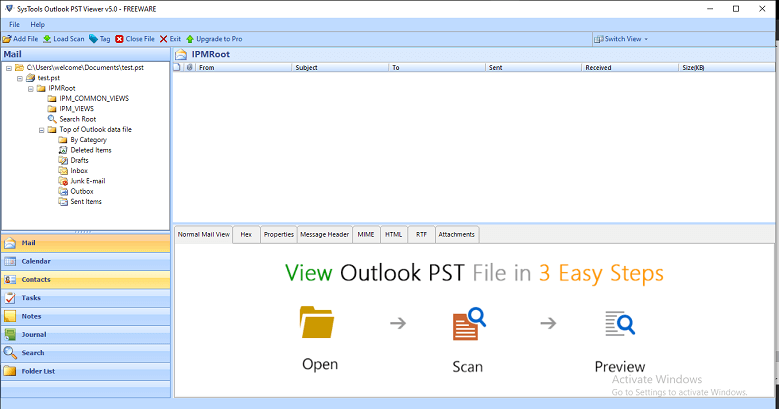779x409 pixels.
Task: Open the Notes navigation pane button
Action: point(85,317)
